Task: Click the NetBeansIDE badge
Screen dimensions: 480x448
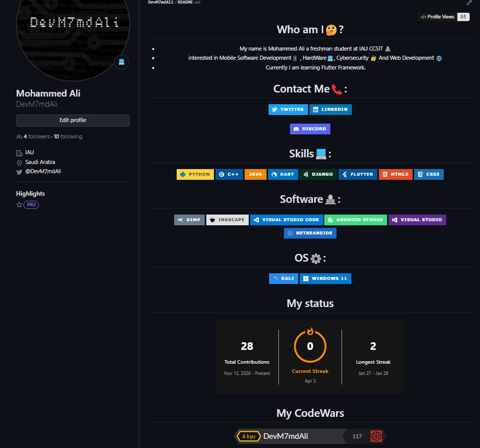Action: coord(310,233)
